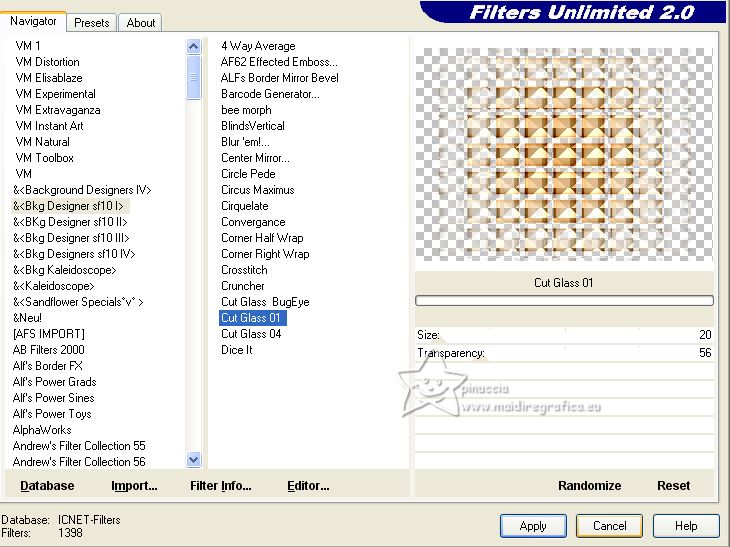Select VM Toolbox category
Viewport: 730px width, 547px height.
coord(44,158)
